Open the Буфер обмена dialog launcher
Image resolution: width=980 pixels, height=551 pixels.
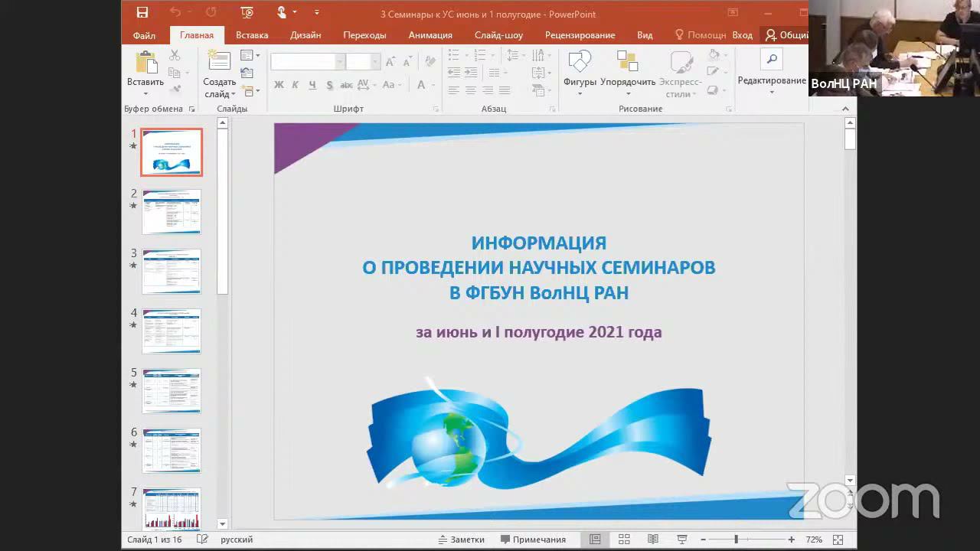(x=192, y=109)
